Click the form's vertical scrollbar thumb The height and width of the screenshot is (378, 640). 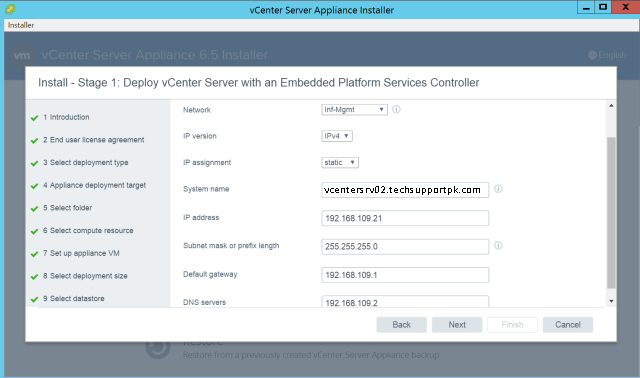pos(611,213)
